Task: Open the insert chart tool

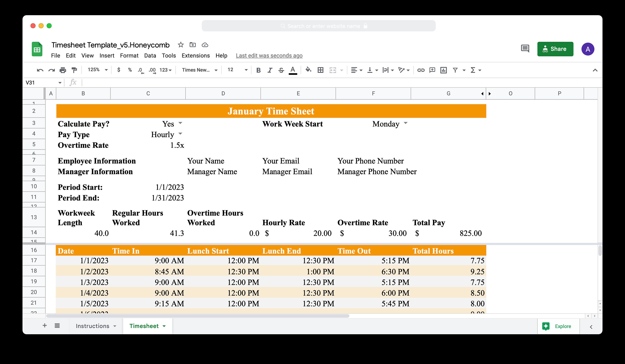Action: 444,70
